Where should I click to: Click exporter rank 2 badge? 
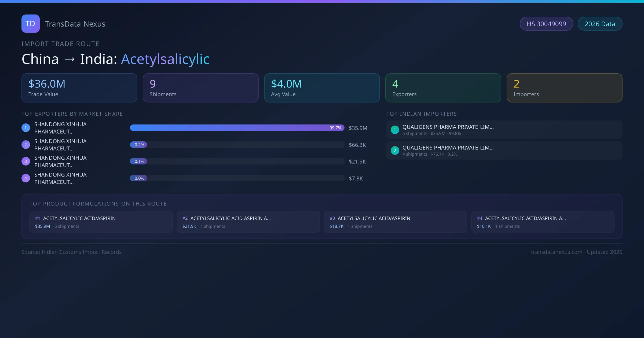coord(26,145)
